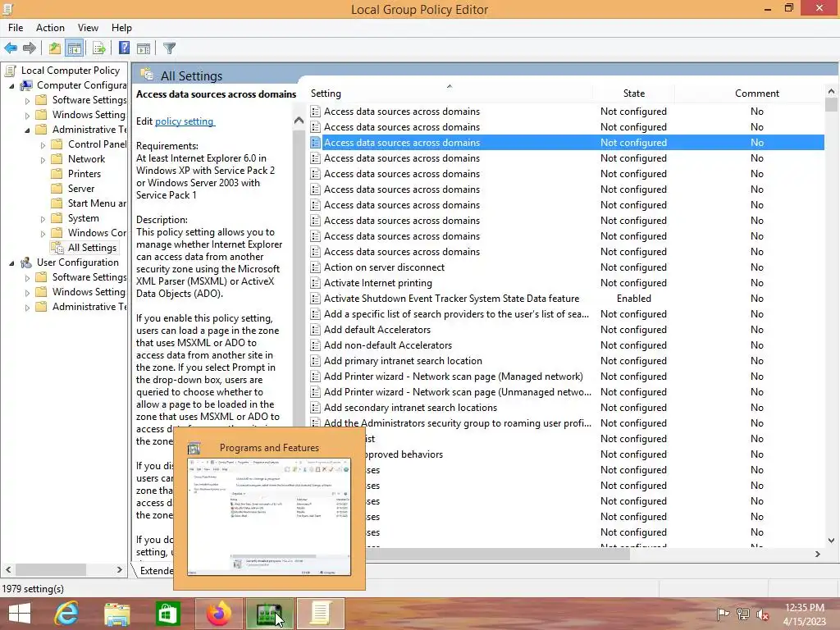Expand the Network tree node
The width and height of the screenshot is (840, 630).
click(x=43, y=160)
